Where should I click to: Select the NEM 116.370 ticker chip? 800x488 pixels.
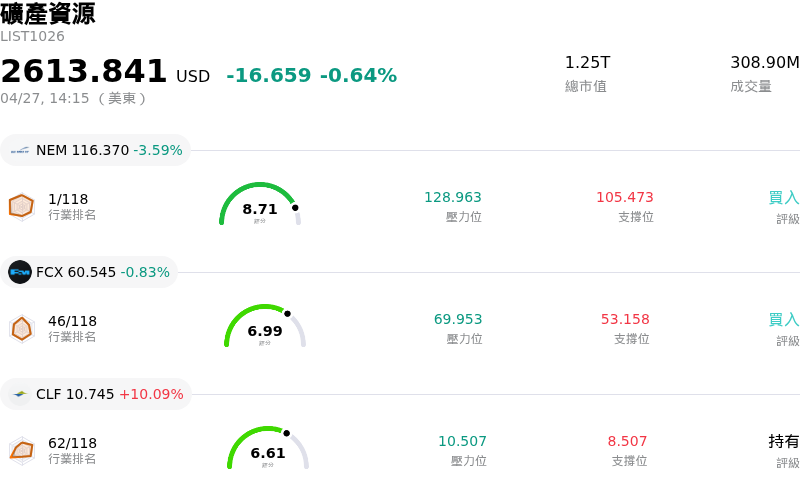pos(96,151)
